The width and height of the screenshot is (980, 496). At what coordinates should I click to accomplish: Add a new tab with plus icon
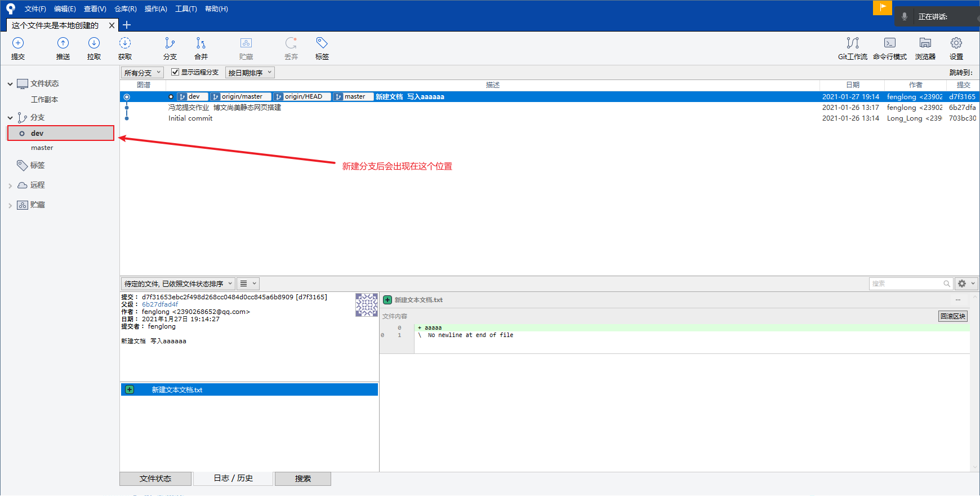click(x=127, y=25)
